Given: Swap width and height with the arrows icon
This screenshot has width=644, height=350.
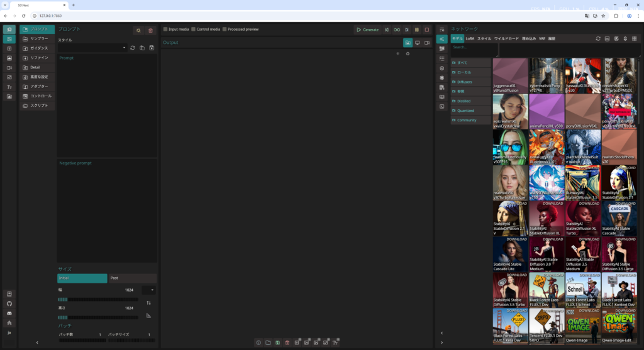Looking at the screenshot, I should (148, 303).
